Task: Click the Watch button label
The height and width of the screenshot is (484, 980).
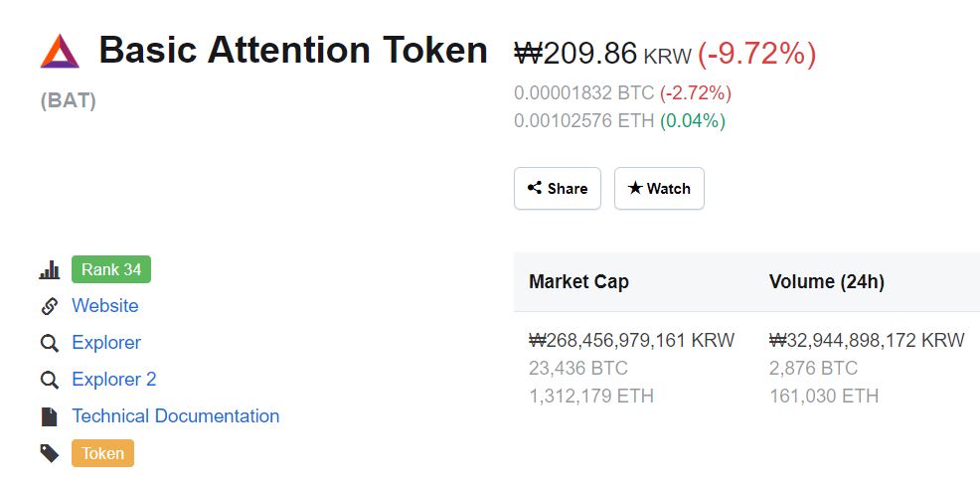Action: click(x=668, y=188)
